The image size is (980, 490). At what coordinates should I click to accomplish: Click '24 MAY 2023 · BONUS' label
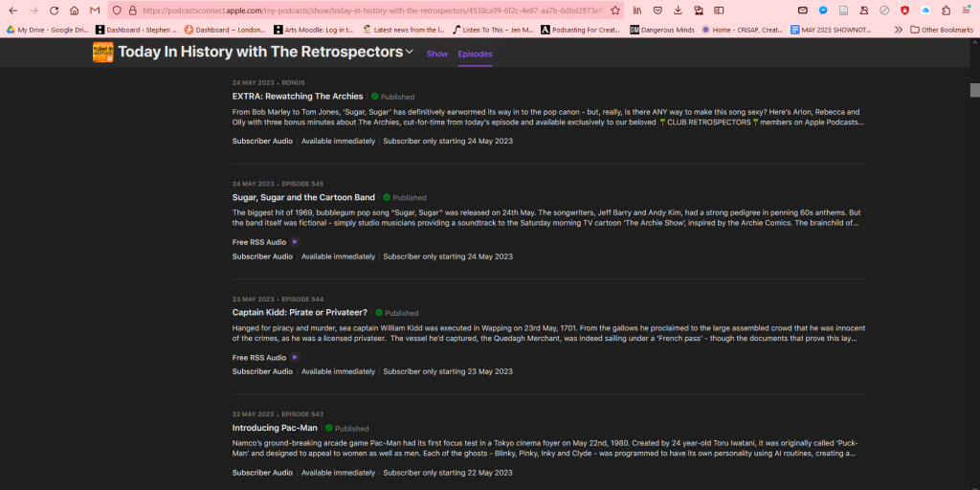point(269,82)
